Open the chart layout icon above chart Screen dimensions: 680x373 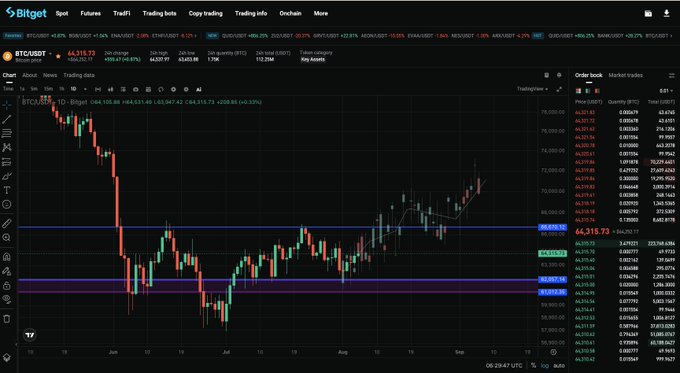(x=546, y=75)
